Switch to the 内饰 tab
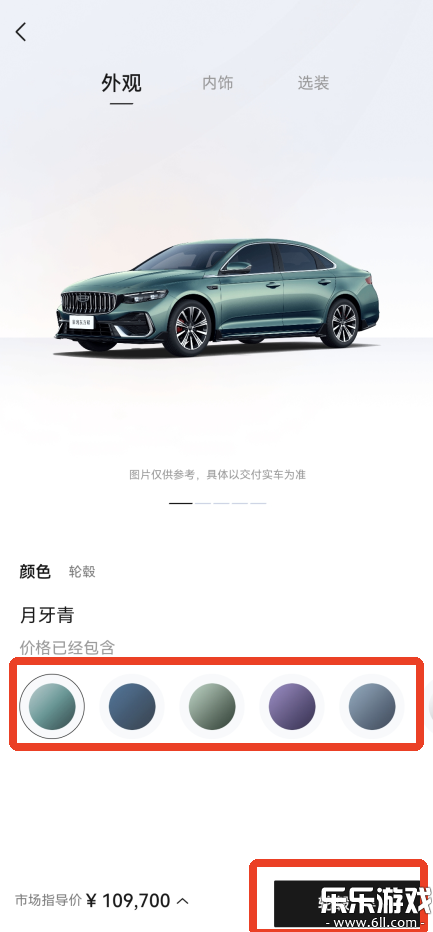 click(x=218, y=83)
